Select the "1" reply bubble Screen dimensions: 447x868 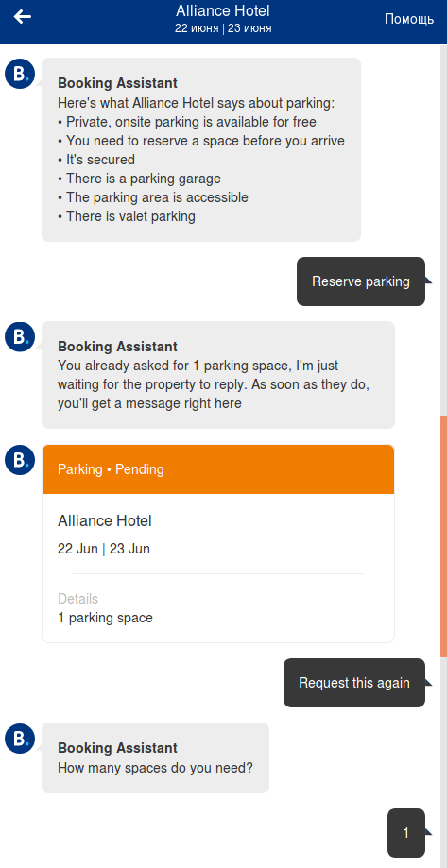(x=406, y=832)
